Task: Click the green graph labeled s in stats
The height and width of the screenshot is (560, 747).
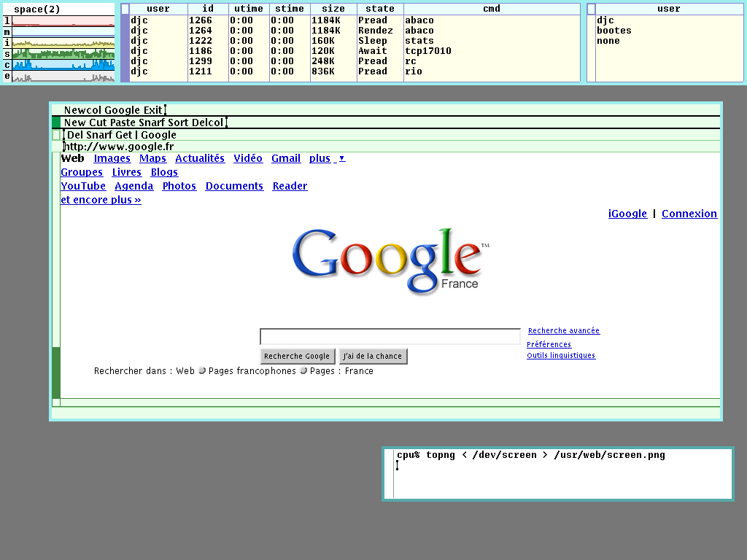Action: point(63,54)
